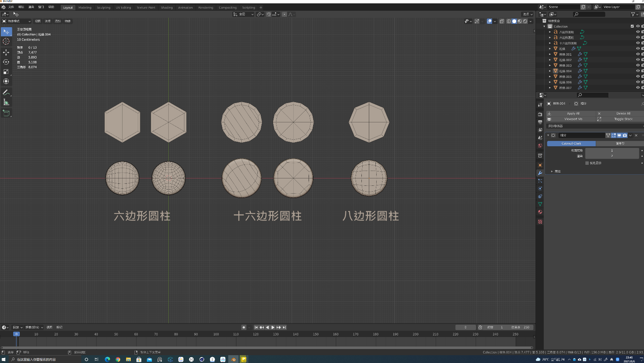Switch to the UV Editing workspace tab

point(123,7)
